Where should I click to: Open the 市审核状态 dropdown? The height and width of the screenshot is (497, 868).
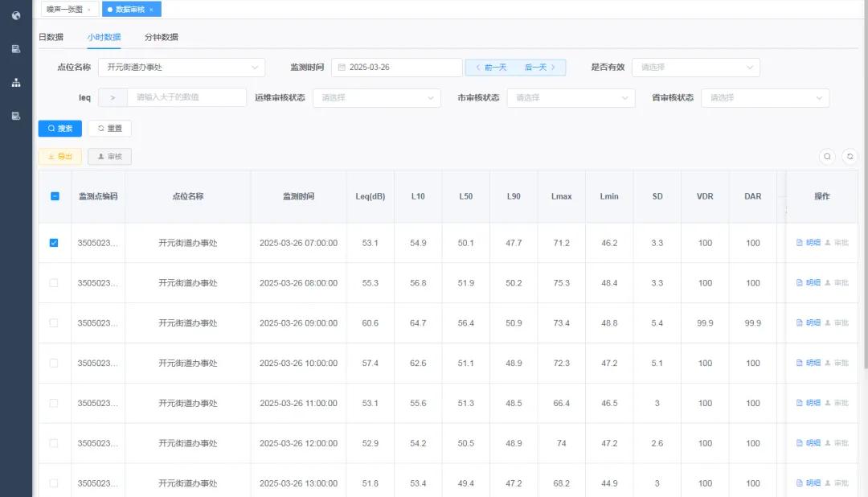(571, 97)
